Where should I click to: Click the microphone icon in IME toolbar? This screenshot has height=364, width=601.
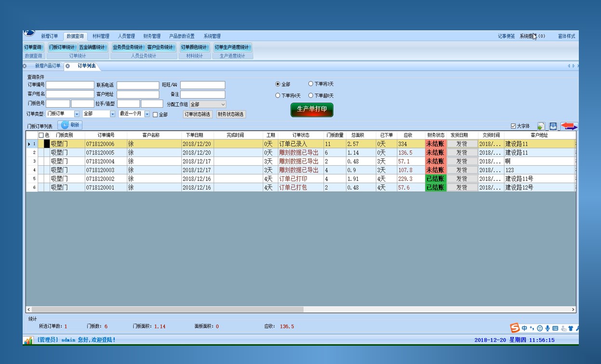pos(548,328)
